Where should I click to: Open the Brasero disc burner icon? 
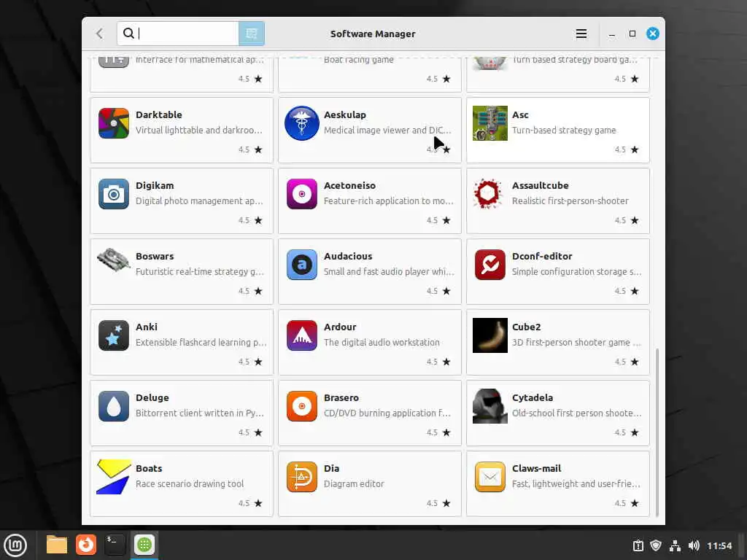301,406
